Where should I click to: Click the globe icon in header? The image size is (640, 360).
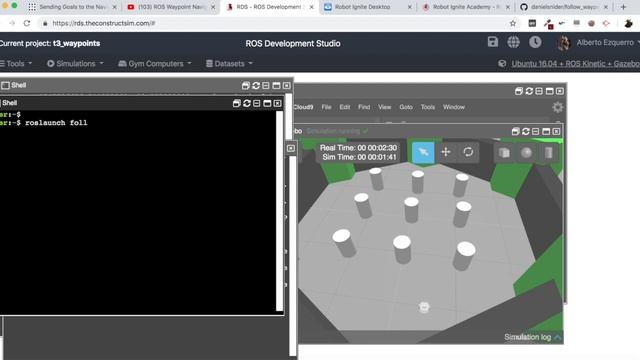click(513, 42)
